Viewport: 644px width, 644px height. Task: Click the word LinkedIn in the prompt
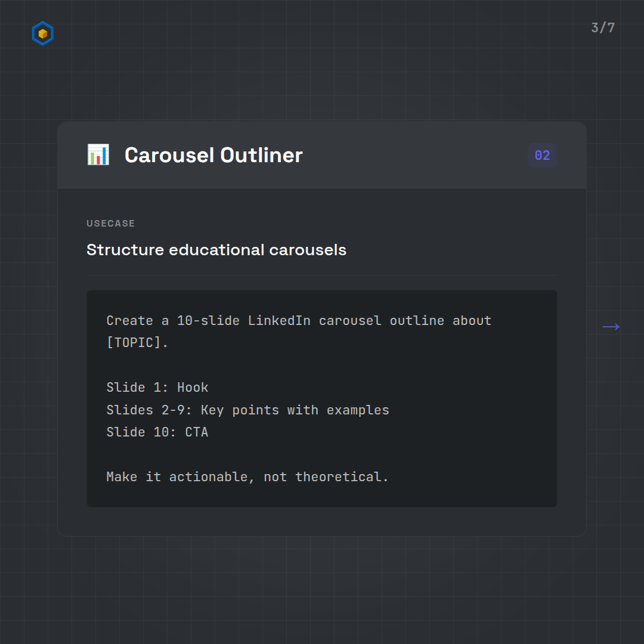point(279,321)
